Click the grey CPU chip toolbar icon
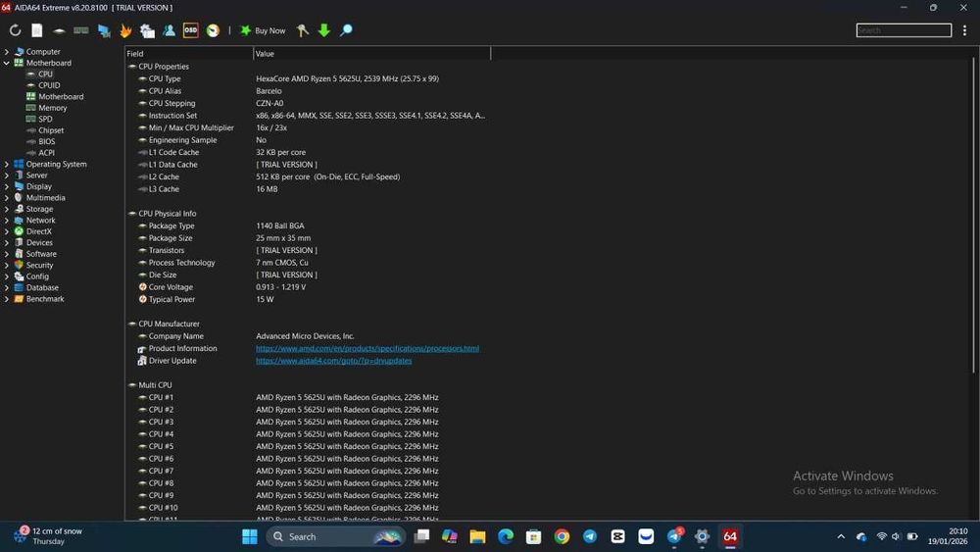The image size is (980, 552). pos(59,30)
